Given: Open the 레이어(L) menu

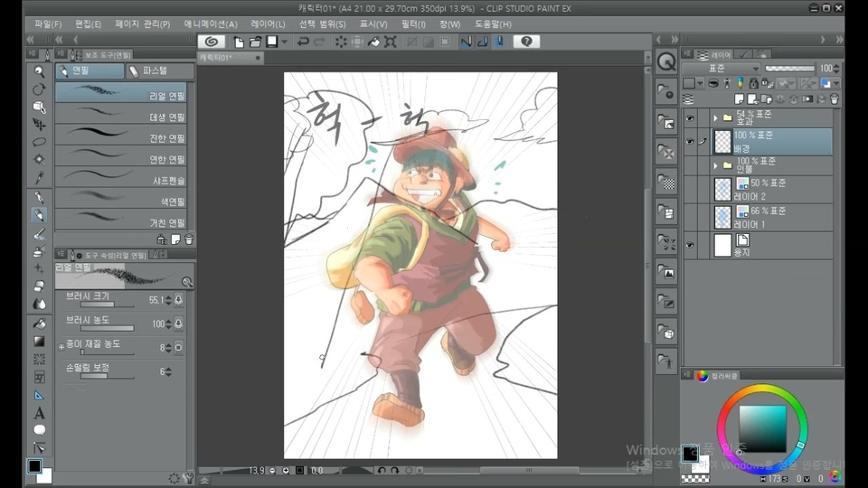Looking at the screenshot, I should [268, 24].
